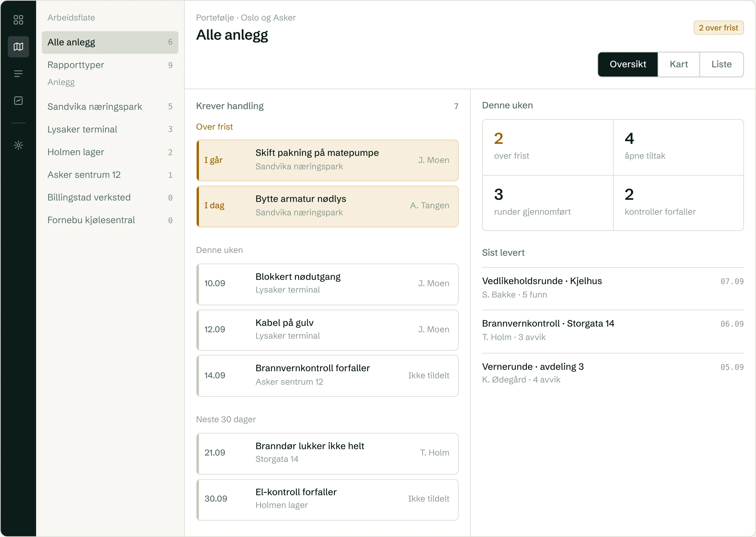
Task: Open the 'Kabel på gulv' task card
Action: tap(327, 330)
